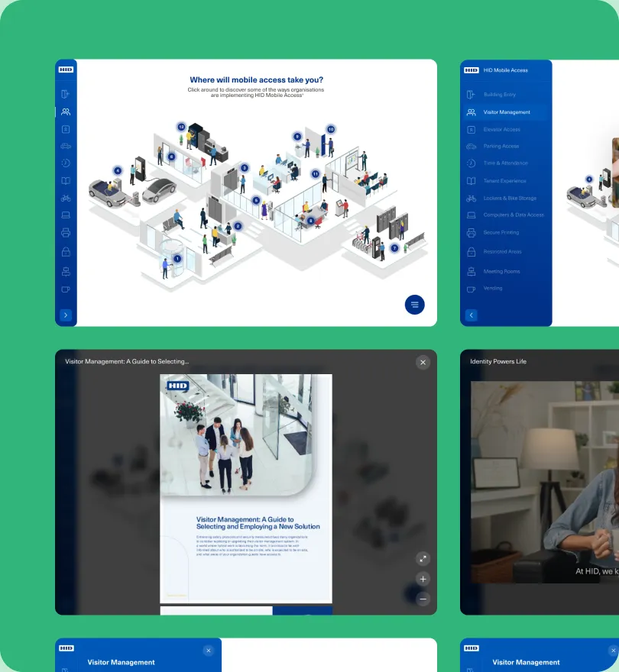The height and width of the screenshot is (672, 619).
Task: Zoom in on the guide document
Action: pos(423,579)
